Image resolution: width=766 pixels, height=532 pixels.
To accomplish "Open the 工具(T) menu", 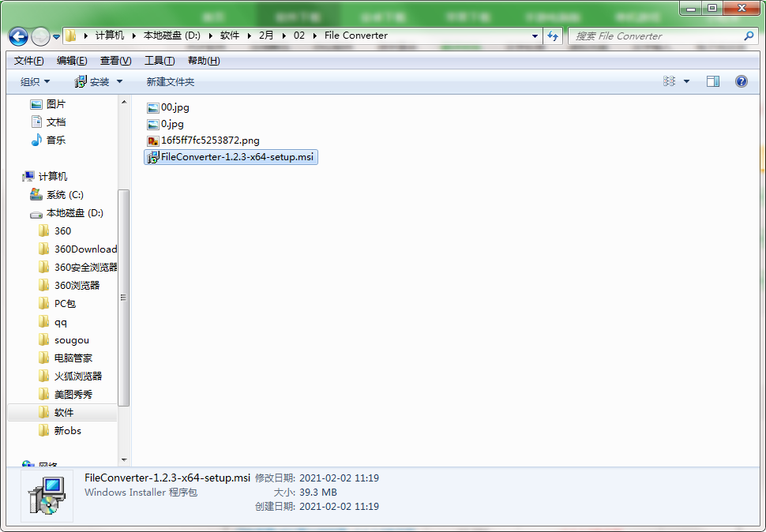I will pyautogui.click(x=160, y=61).
